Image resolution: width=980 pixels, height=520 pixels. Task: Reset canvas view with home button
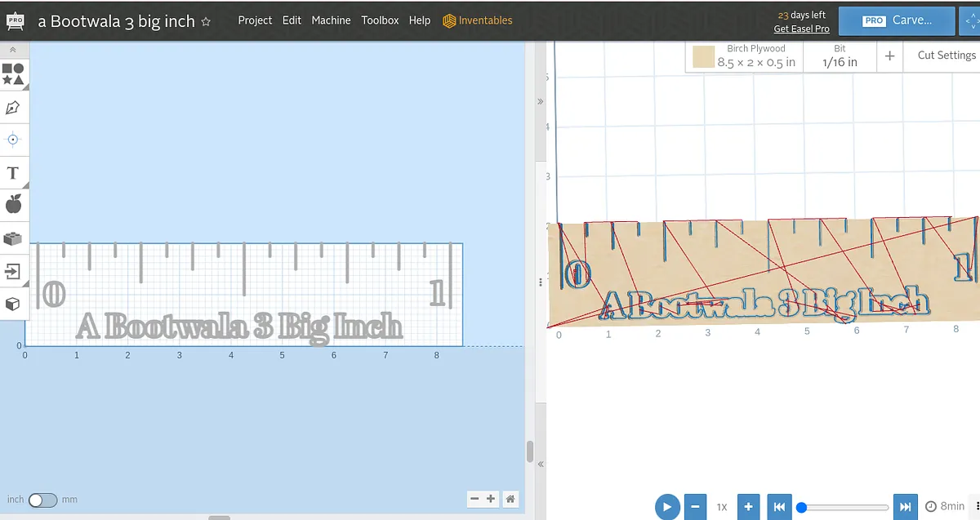pyautogui.click(x=510, y=499)
